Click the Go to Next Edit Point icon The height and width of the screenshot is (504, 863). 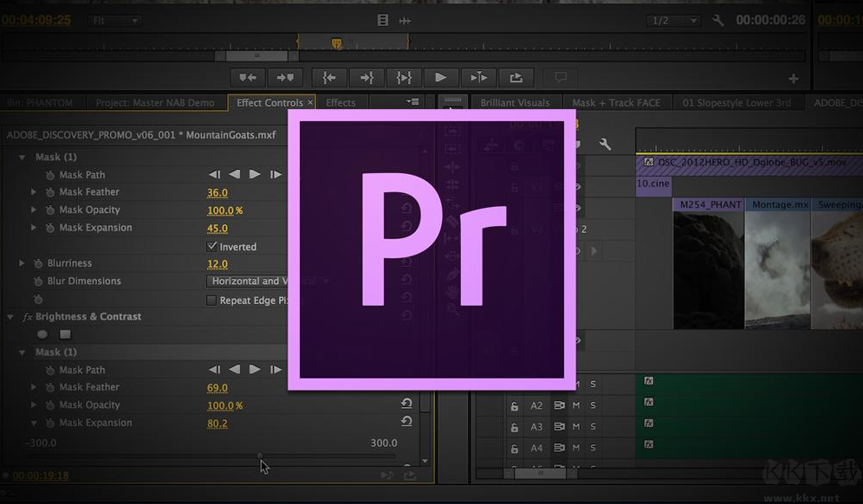[x=367, y=77]
